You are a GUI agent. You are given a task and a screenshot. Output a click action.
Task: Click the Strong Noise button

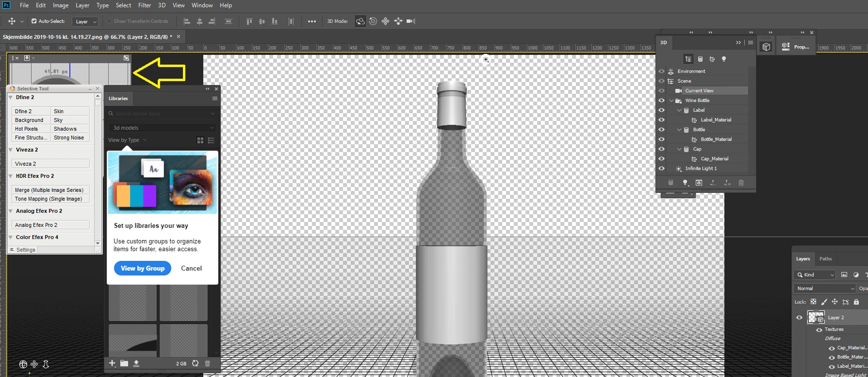(70, 137)
